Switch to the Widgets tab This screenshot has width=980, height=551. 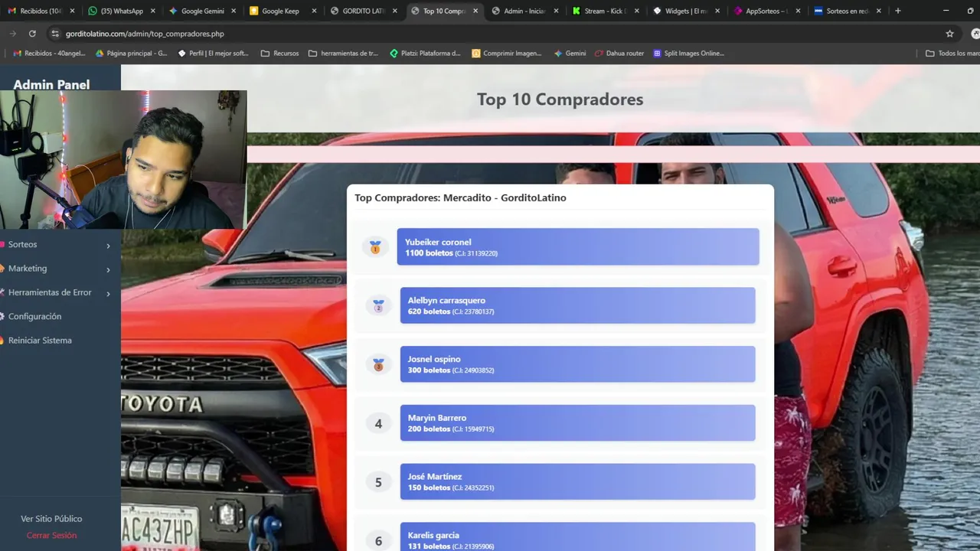tap(685, 11)
